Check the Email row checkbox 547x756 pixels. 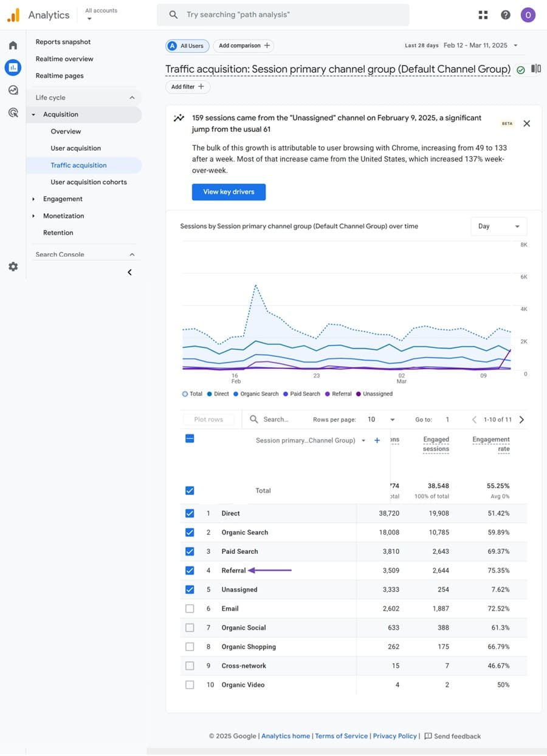pyautogui.click(x=190, y=608)
